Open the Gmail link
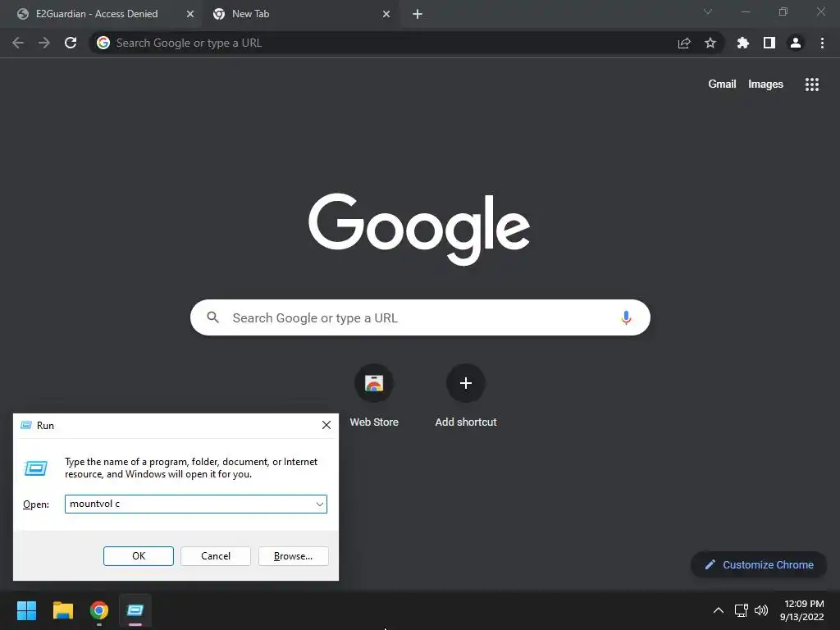Viewport: 840px width, 630px height. 722,84
